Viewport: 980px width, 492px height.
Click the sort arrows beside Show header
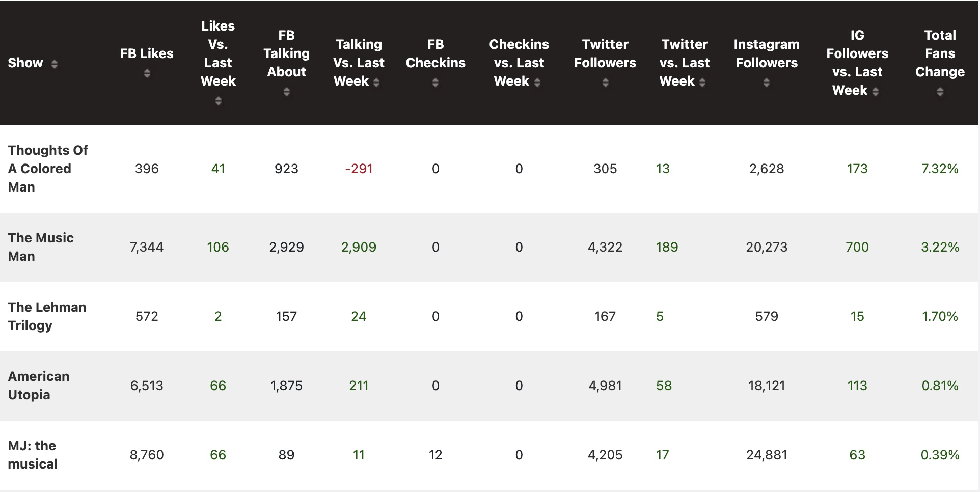pos(55,64)
